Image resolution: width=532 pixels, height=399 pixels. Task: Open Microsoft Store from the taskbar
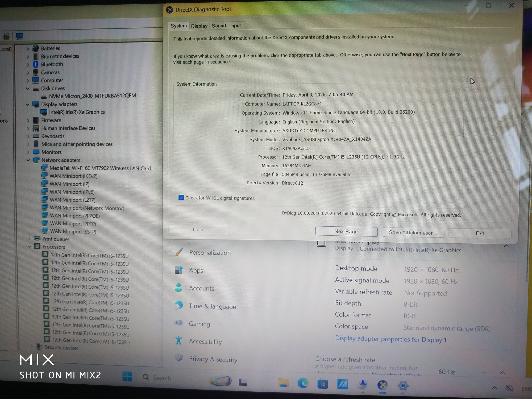coord(322,384)
